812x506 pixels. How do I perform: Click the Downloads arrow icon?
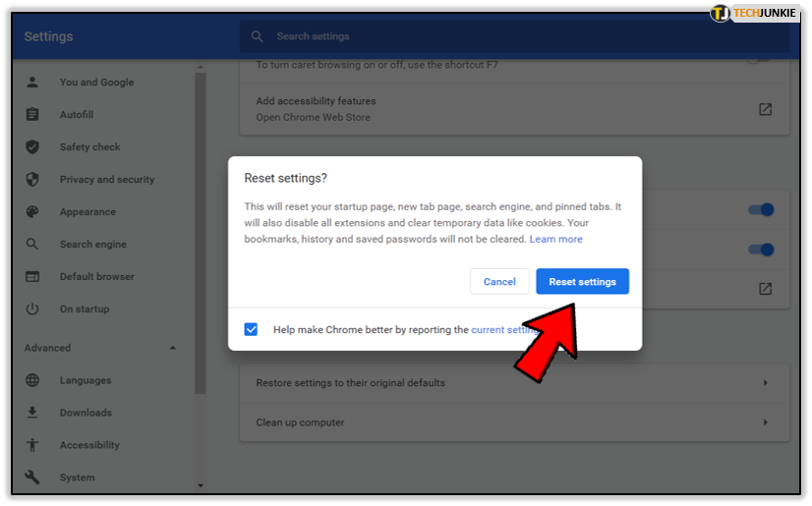pos(32,413)
